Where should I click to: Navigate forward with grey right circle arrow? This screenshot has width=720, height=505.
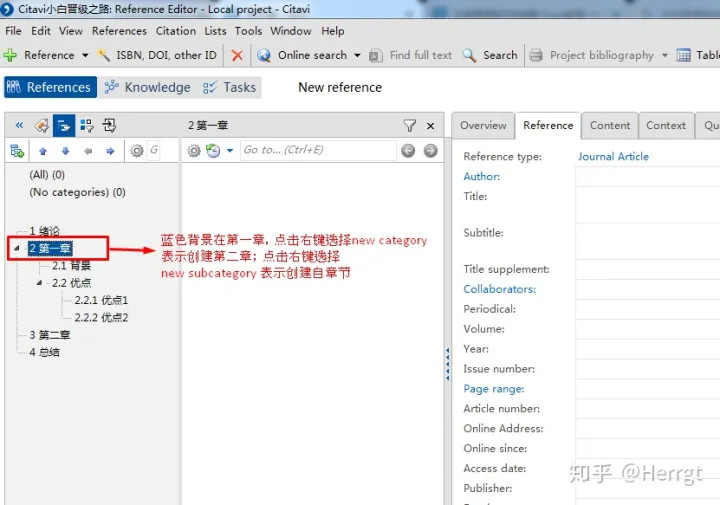[430, 151]
